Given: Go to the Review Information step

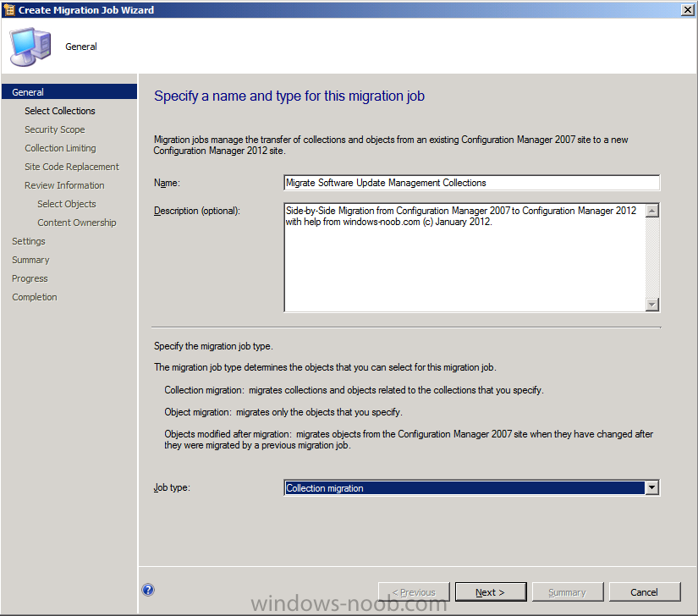Looking at the screenshot, I should 64,185.
